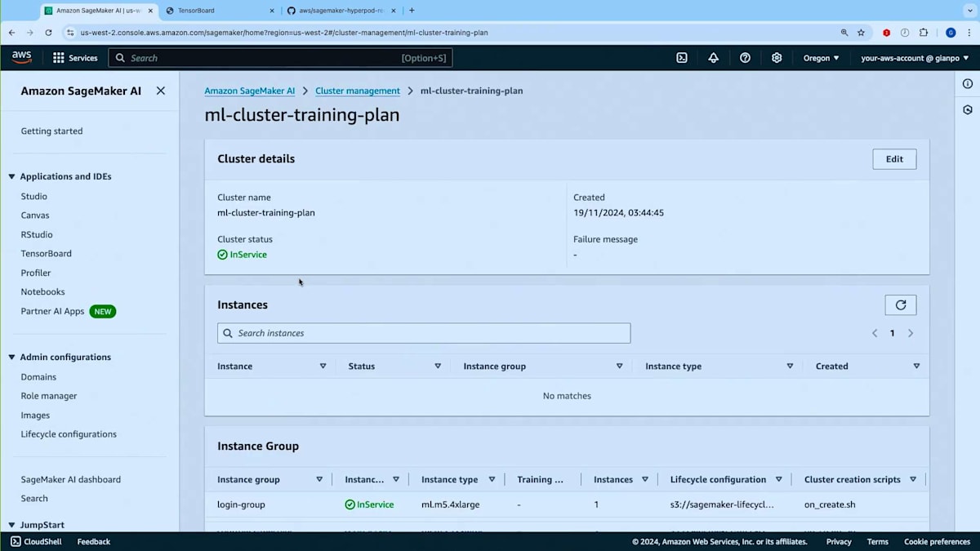980x551 pixels.
Task: Go to previous page of instances
Action: (875, 333)
